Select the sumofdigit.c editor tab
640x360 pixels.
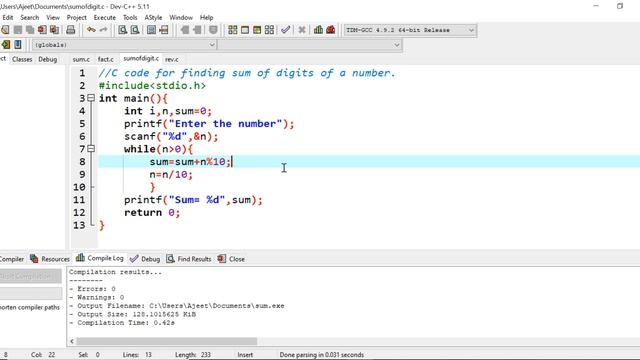[141, 59]
